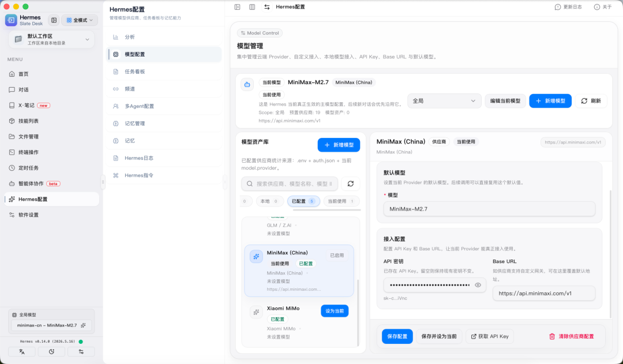The width and height of the screenshot is (623, 364).
Task: Open 智能体协作 beta in the sidebar
Action: click(51, 183)
